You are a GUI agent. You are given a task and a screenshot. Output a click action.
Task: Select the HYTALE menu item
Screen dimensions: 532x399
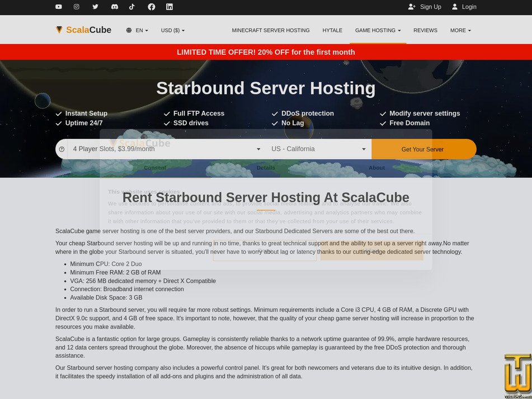332,30
